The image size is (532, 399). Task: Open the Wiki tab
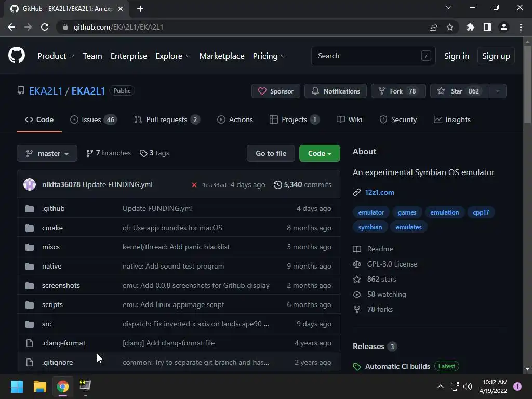[350, 120]
